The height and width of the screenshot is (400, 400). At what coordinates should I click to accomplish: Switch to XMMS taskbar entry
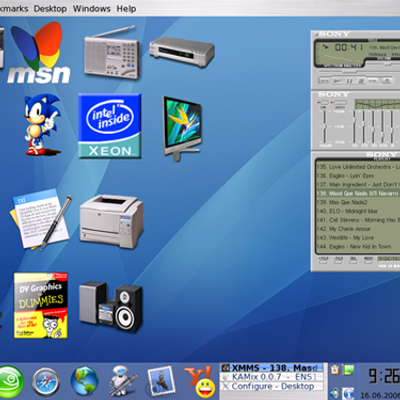(272, 368)
